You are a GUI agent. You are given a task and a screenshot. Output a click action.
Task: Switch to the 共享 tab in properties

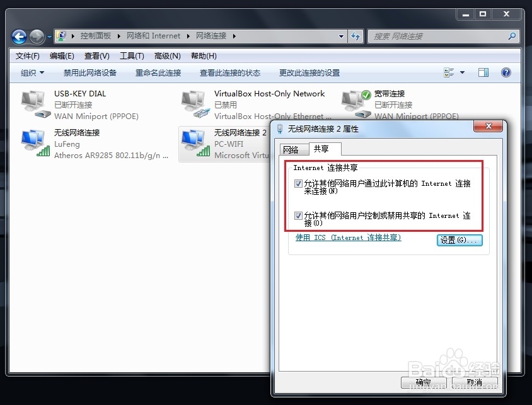[325, 149]
